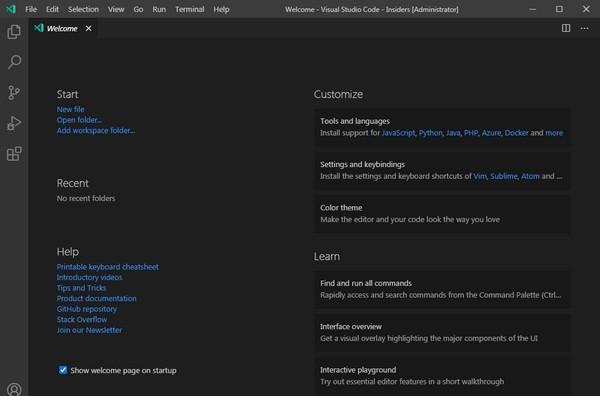Image resolution: width=600 pixels, height=411 pixels.
Task: Install Docker support link
Action: point(517,133)
